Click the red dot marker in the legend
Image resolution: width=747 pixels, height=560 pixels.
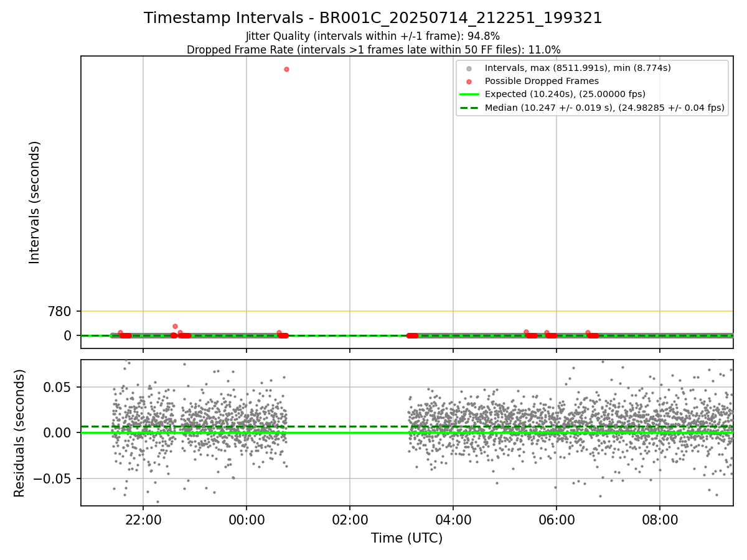pyautogui.click(x=469, y=82)
